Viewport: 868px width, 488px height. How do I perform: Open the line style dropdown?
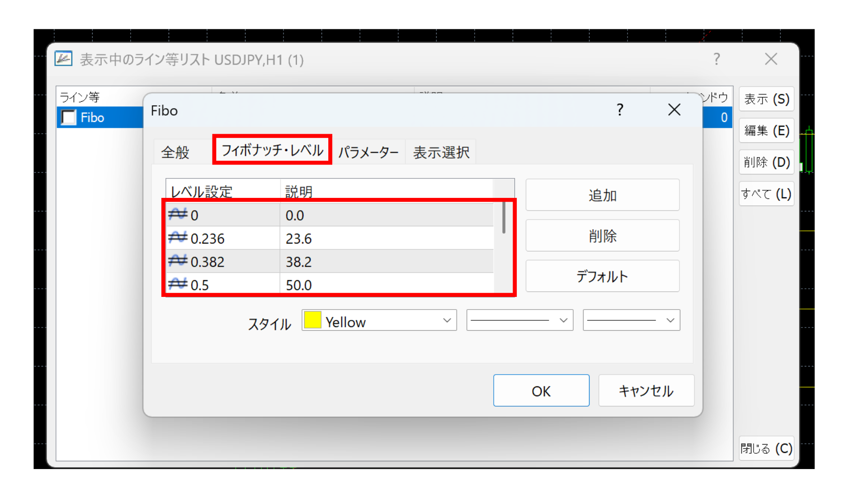(519, 320)
